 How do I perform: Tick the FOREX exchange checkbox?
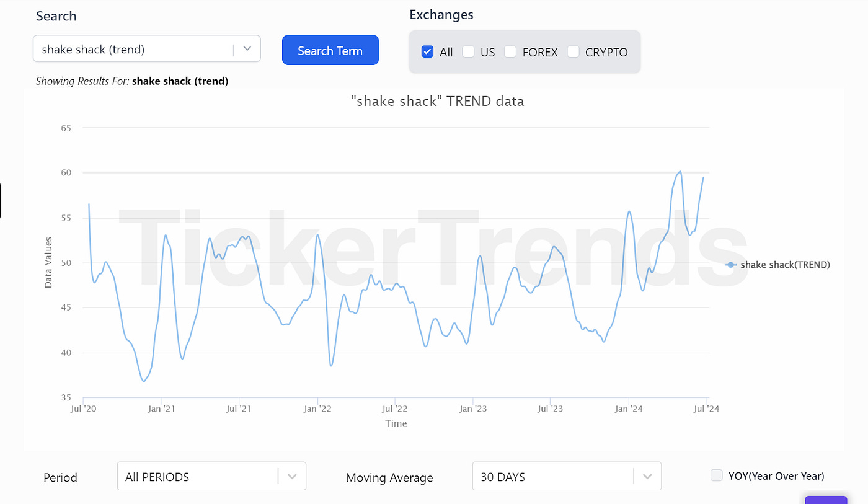tap(510, 52)
